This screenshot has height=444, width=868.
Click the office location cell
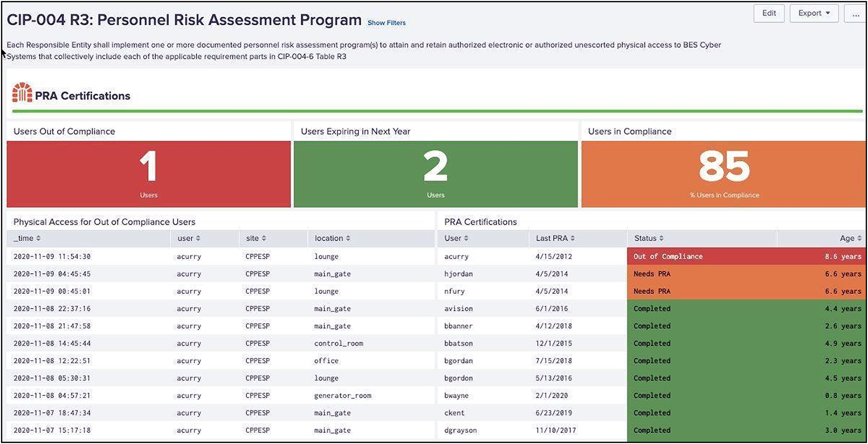coord(326,361)
